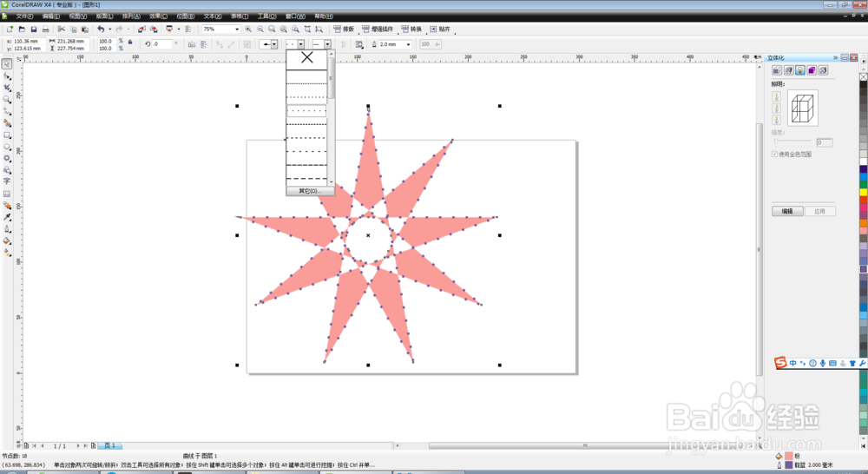Click 其它(O)... in line style list

[x=310, y=191]
